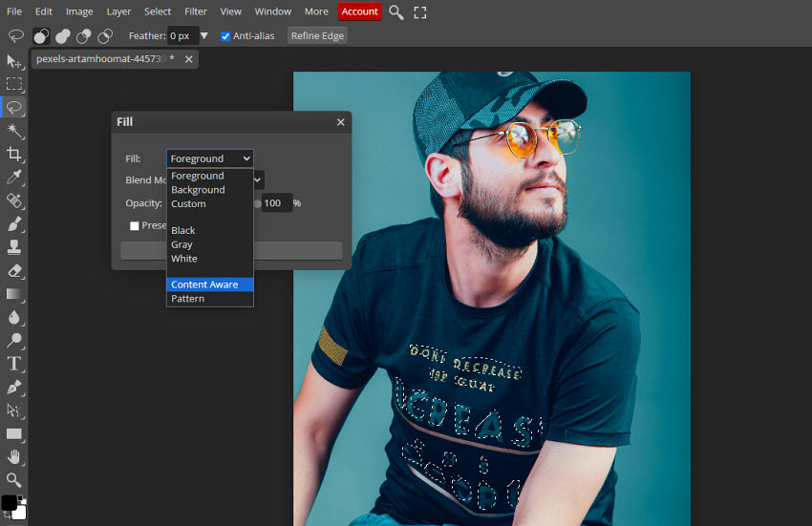Select the Zoom tool at toolbar bottom

pos(14,480)
